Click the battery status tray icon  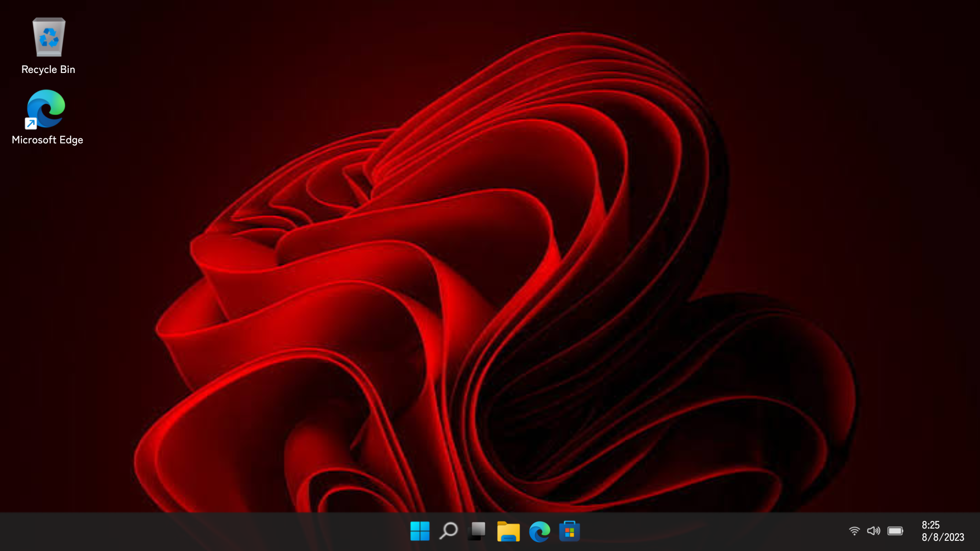(895, 531)
